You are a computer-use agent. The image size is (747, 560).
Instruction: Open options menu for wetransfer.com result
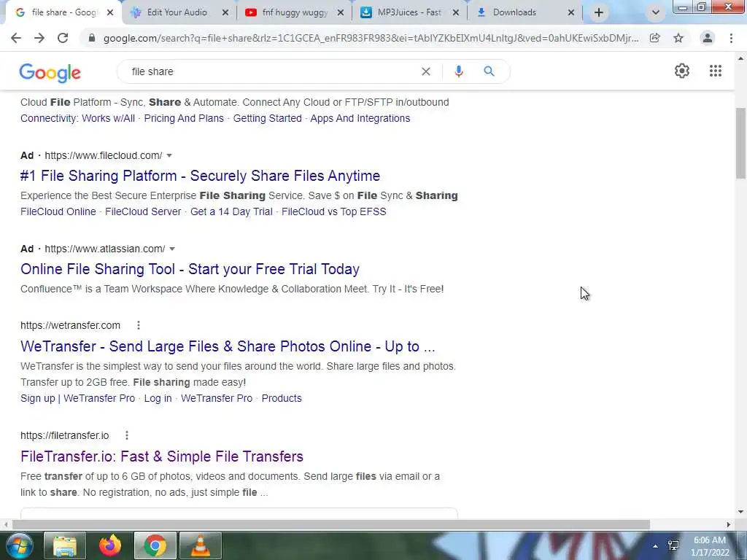138,325
